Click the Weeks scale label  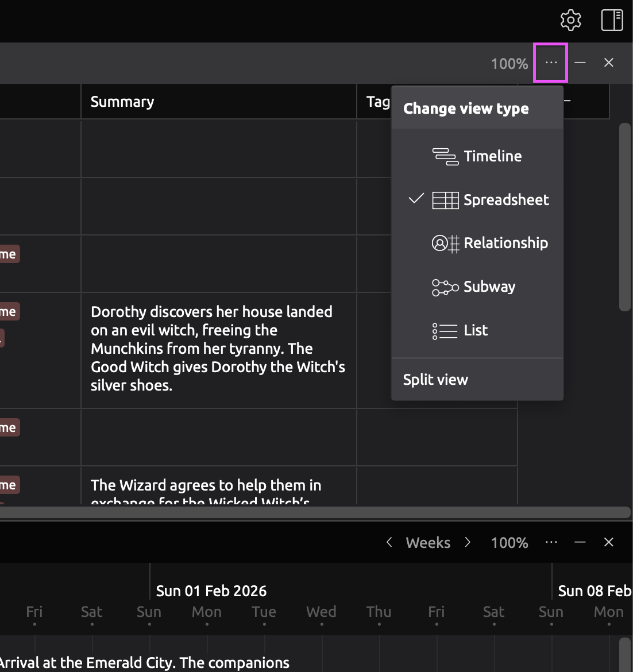click(428, 543)
